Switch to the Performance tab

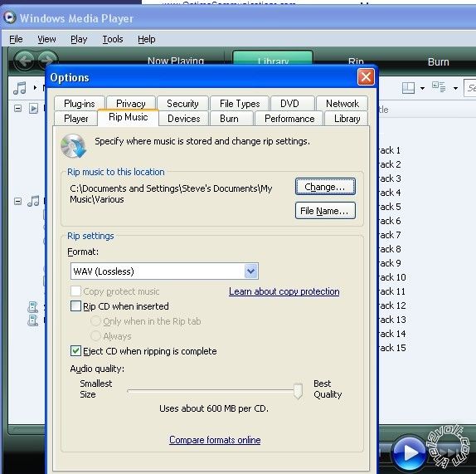click(289, 119)
